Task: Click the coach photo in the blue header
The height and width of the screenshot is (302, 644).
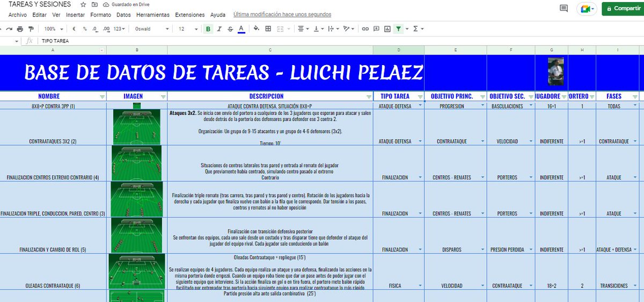Action: click(555, 71)
